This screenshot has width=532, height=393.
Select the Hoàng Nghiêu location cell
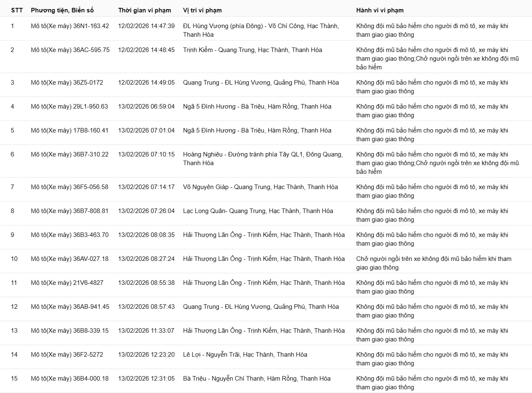pos(262,159)
